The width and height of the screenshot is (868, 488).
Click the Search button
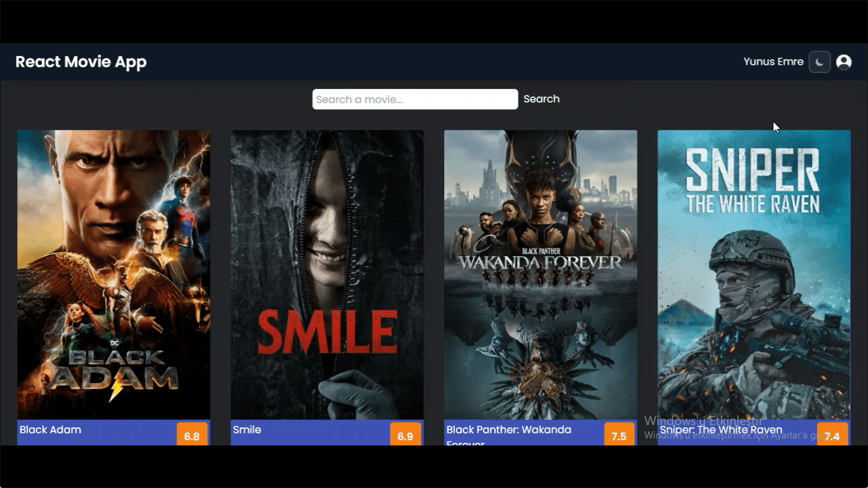point(541,99)
